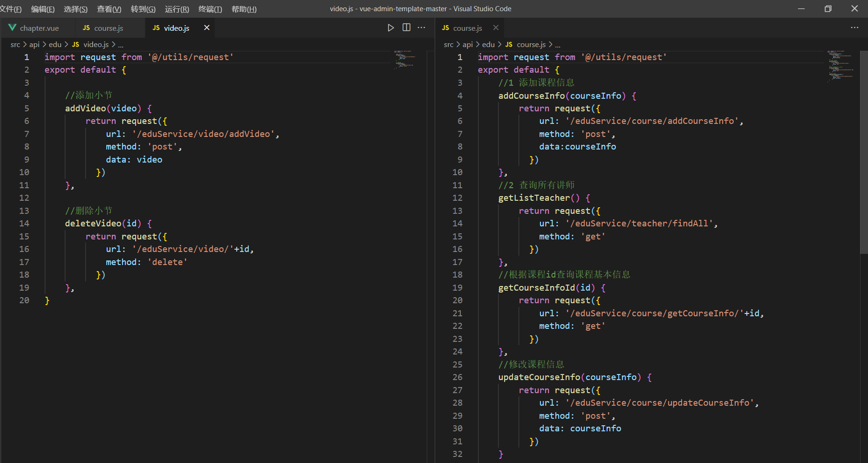
Task: Click 'edu' in the right breadcrumb
Action: click(x=488, y=45)
